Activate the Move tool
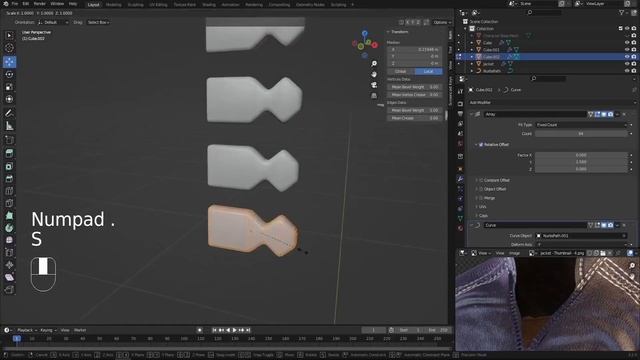Image resolution: width=640 pixels, height=360 pixels. click(9, 62)
